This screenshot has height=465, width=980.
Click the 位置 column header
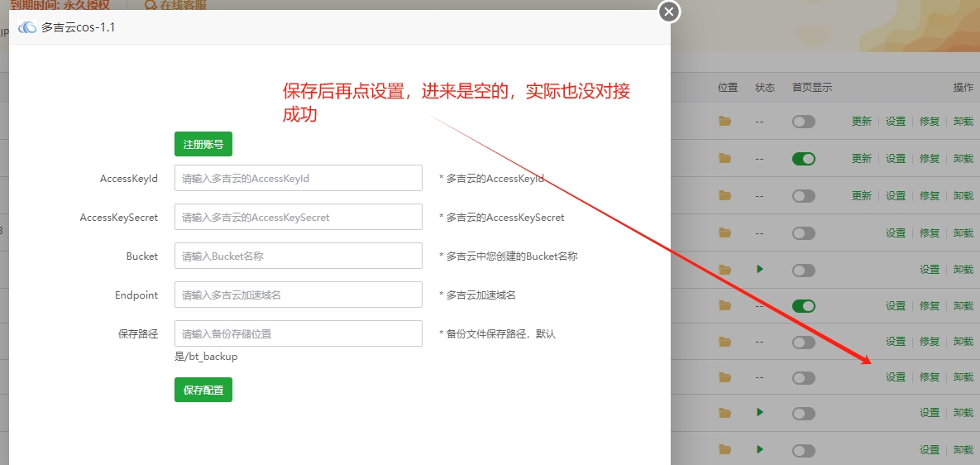point(728,88)
